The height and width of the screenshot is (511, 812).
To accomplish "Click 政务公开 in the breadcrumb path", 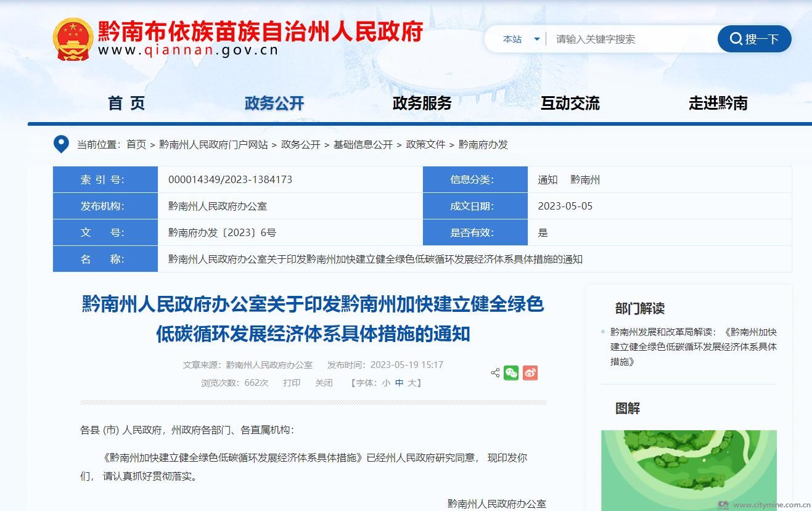I will [x=301, y=144].
